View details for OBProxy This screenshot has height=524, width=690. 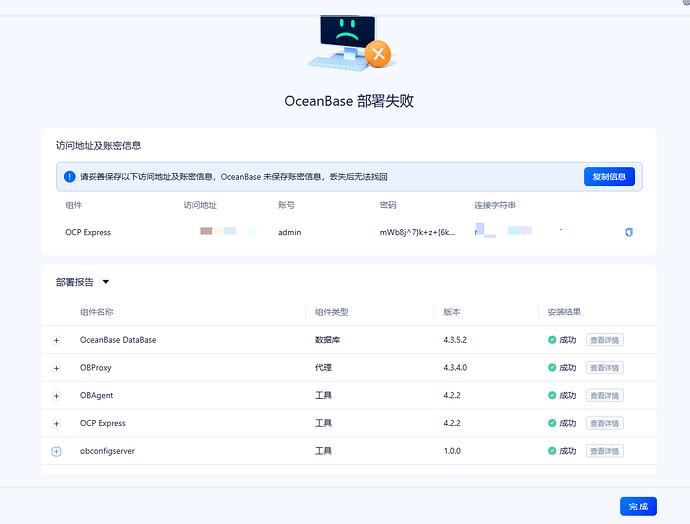coord(604,368)
